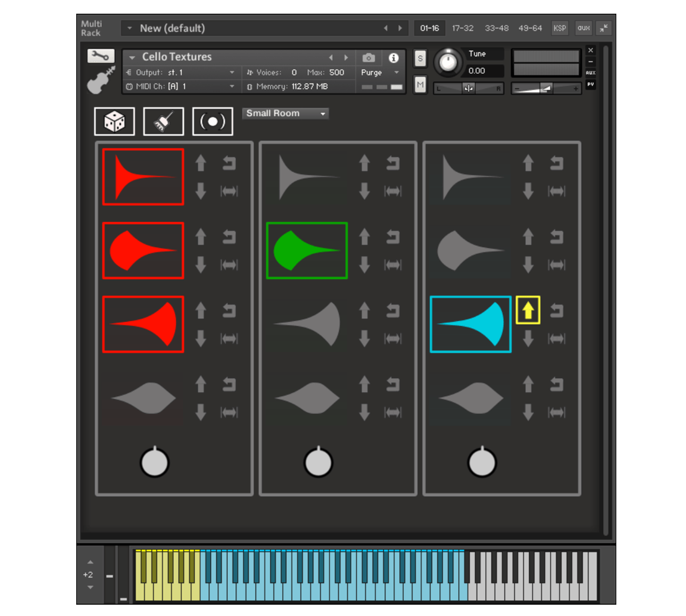The image size is (686, 616).
Task: Open the KSP script editor
Action: 560,28
